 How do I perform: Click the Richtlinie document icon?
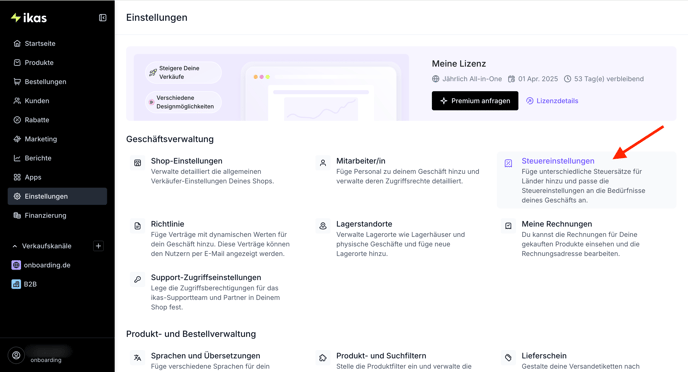coord(137,226)
